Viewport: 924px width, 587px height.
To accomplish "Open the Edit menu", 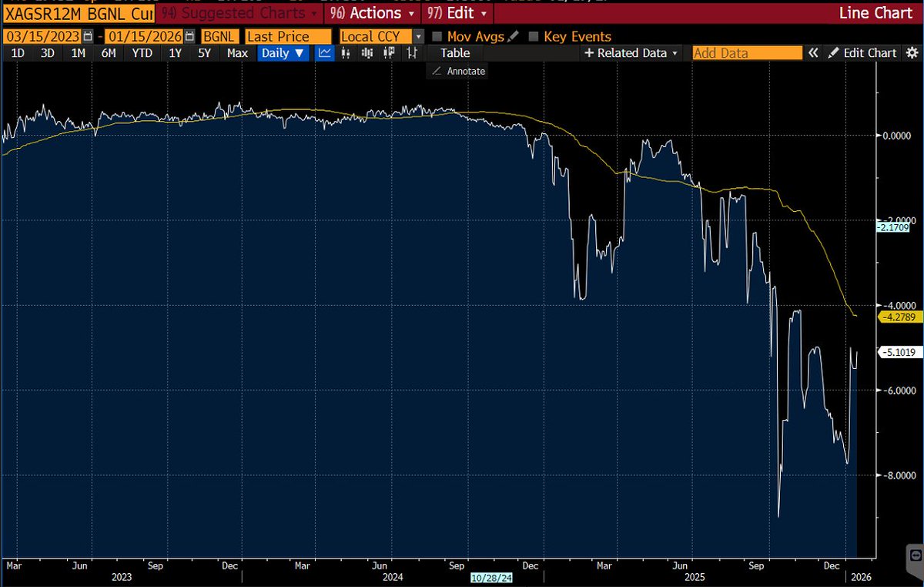I will pyautogui.click(x=456, y=13).
